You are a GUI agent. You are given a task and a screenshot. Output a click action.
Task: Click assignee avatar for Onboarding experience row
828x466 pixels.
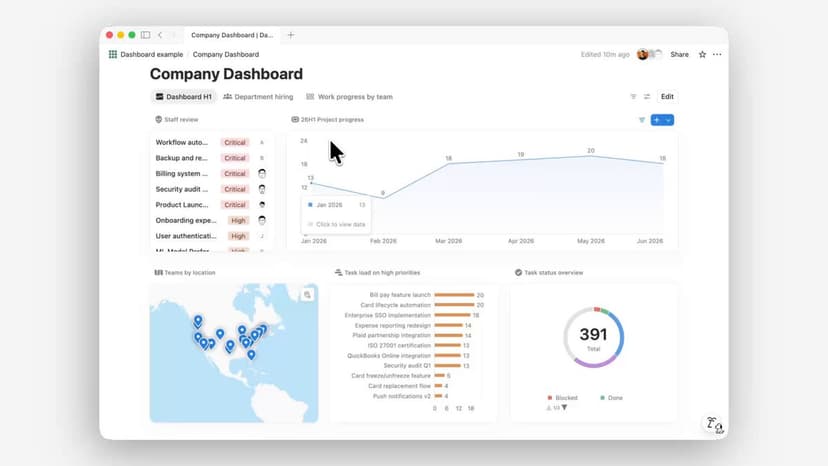[x=262, y=220]
